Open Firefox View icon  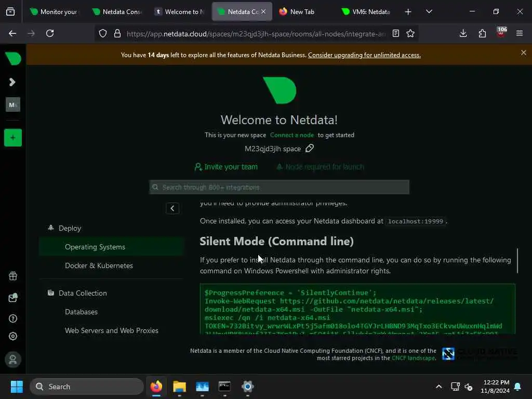tap(10, 12)
